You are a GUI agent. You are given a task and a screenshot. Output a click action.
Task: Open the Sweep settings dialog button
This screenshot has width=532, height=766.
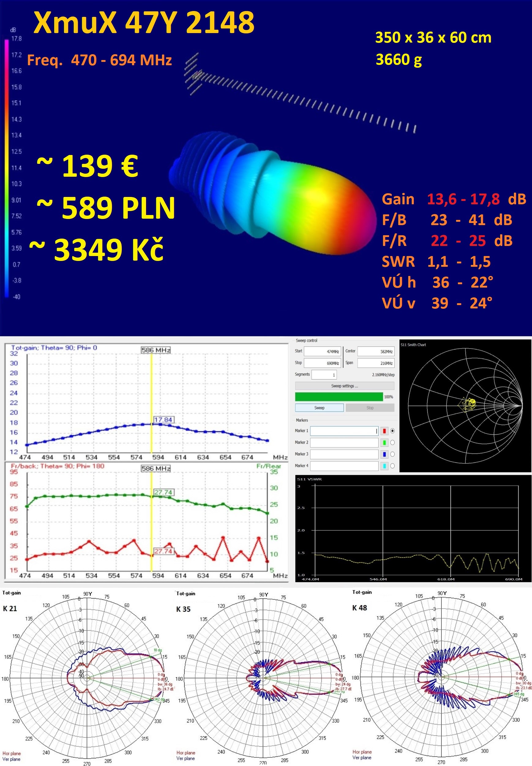point(345,386)
